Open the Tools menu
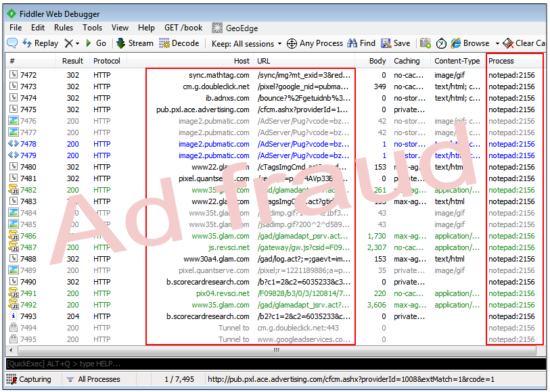This screenshot has width=550, height=392. tap(93, 28)
